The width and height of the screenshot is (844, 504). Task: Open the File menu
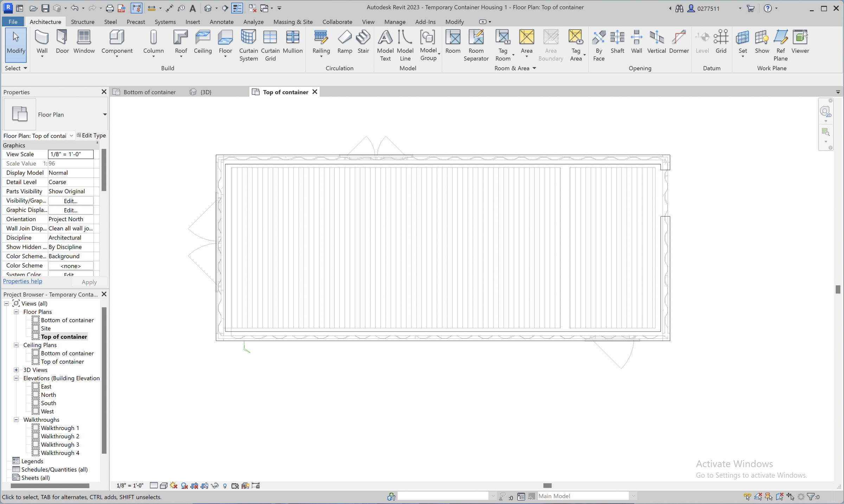[x=13, y=22]
